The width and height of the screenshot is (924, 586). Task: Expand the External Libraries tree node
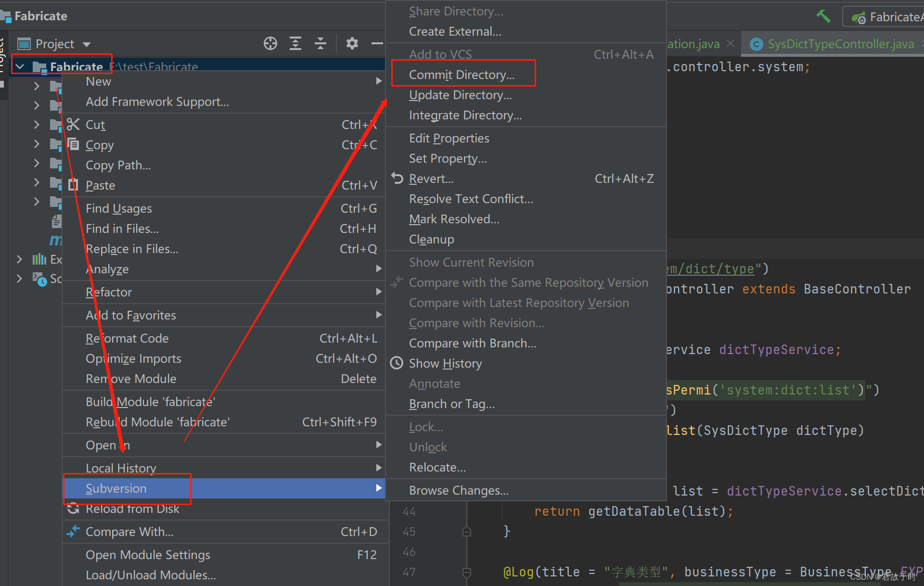tap(20, 259)
